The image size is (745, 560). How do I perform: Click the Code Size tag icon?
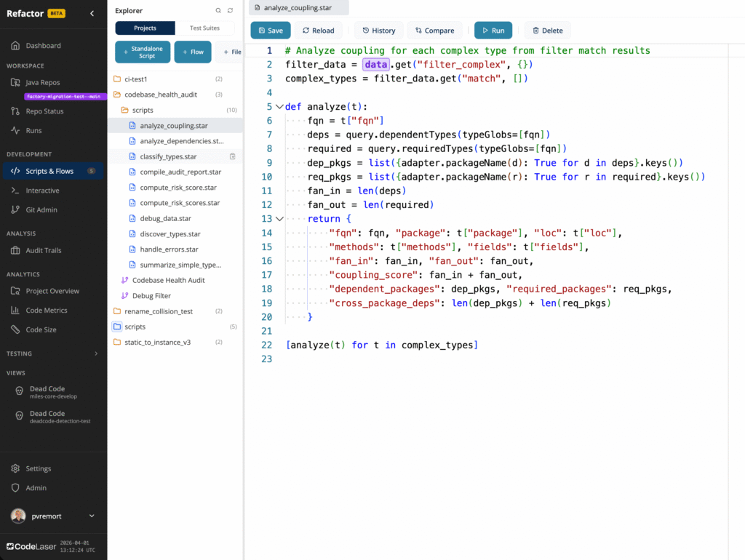point(15,329)
